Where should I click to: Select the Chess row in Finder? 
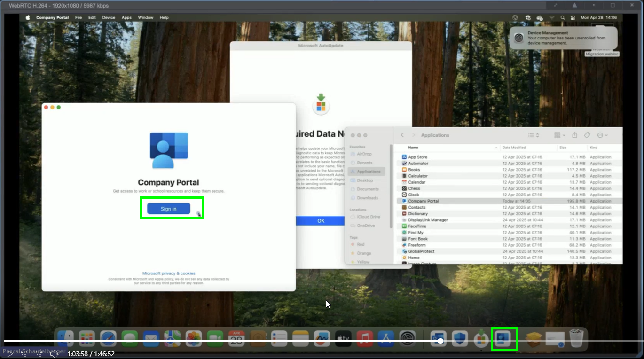[x=510, y=188]
